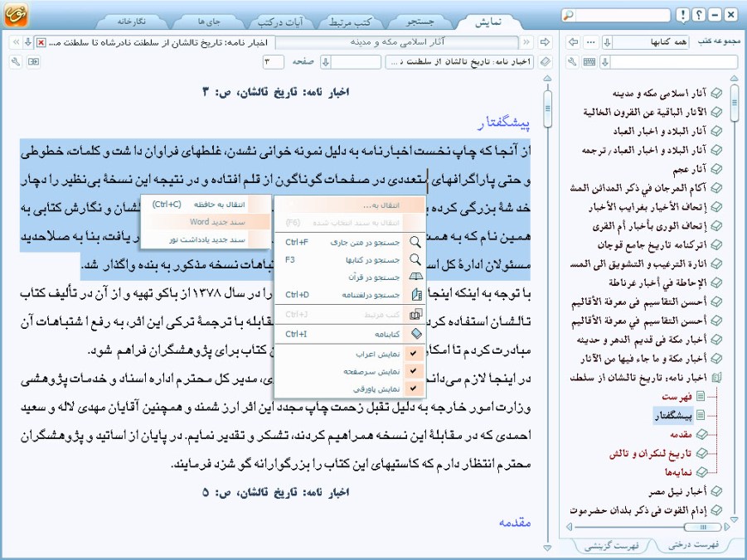The width and height of the screenshot is (747, 560).
Task: Open the جای ها tab
Action: (x=209, y=22)
